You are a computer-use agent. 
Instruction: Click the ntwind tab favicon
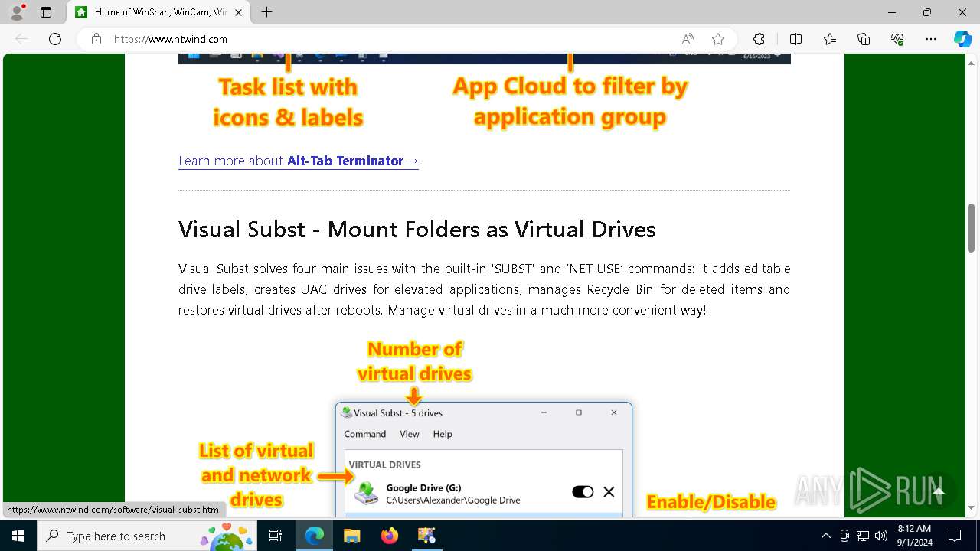click(81, 12)
